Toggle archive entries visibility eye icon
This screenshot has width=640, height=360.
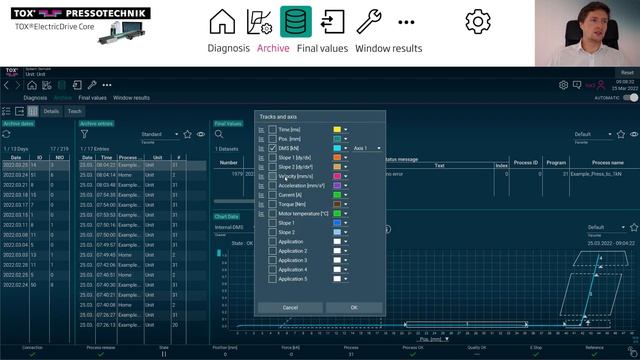pos(201,134)
